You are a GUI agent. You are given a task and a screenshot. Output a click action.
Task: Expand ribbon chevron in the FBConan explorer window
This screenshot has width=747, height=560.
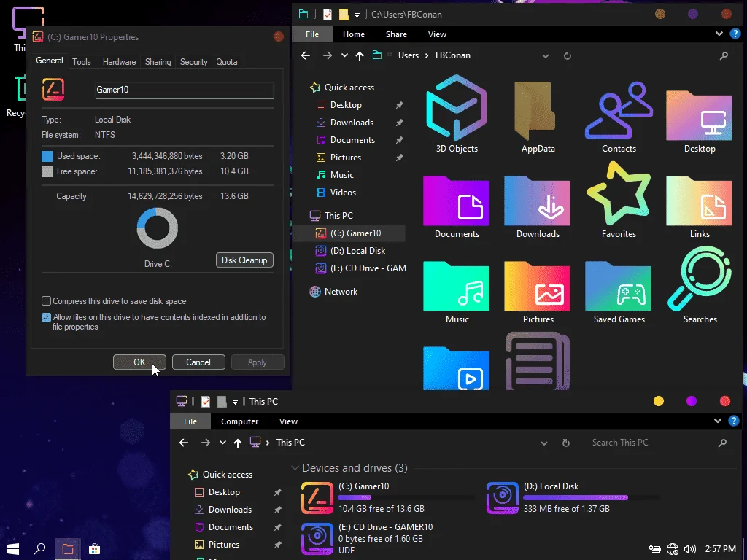[x=719, y=34]
